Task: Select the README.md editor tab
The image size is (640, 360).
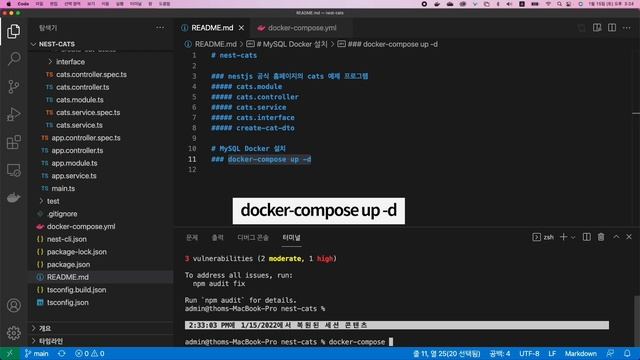Action: [212, 28]
